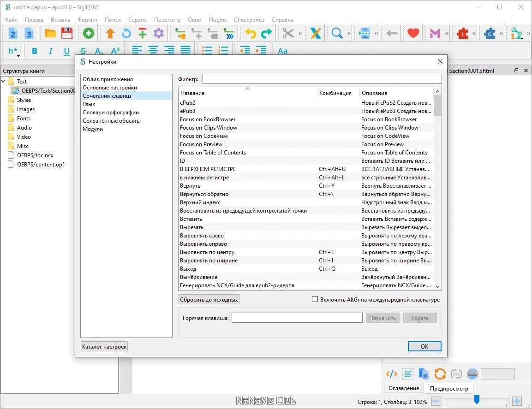This screenshot has height=409, width=532.
Task: Select Основные настройки settings category
Action: (126, 88)
